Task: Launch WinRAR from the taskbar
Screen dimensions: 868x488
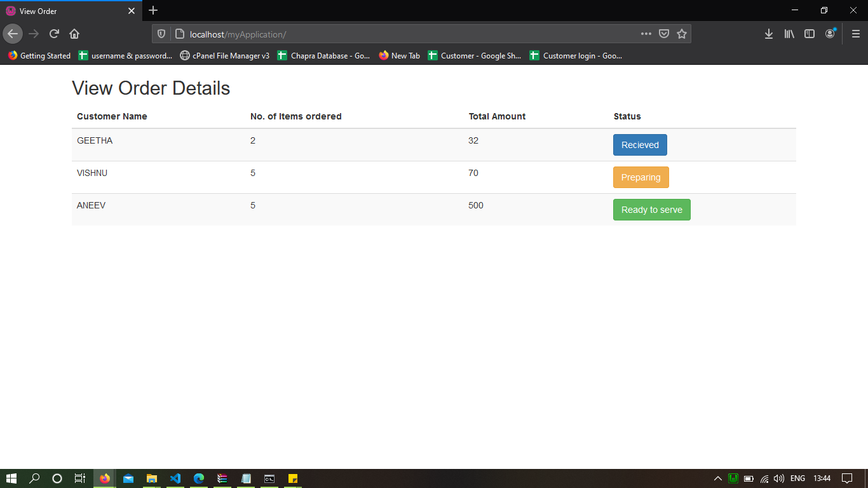Action: (x=222, y=478)
